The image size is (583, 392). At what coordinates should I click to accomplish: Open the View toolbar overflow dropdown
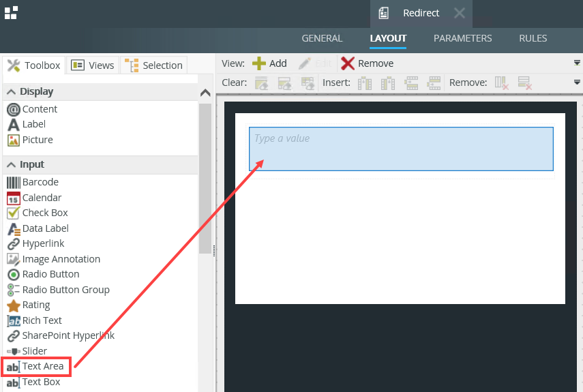pyautogui.click(x=577, y=63)
